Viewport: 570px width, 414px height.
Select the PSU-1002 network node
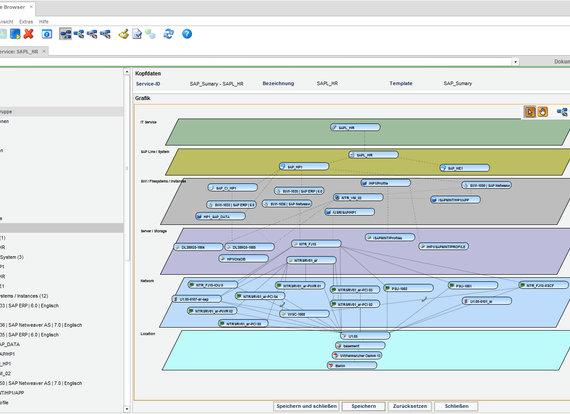[409, 288]
